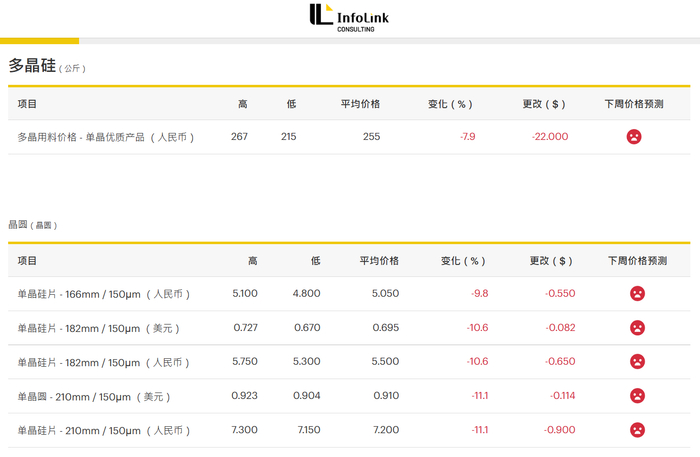The image size is (700, 457).
Task: Click the forecast face icon for 210mm 美元 row
Action: point(637,396)
